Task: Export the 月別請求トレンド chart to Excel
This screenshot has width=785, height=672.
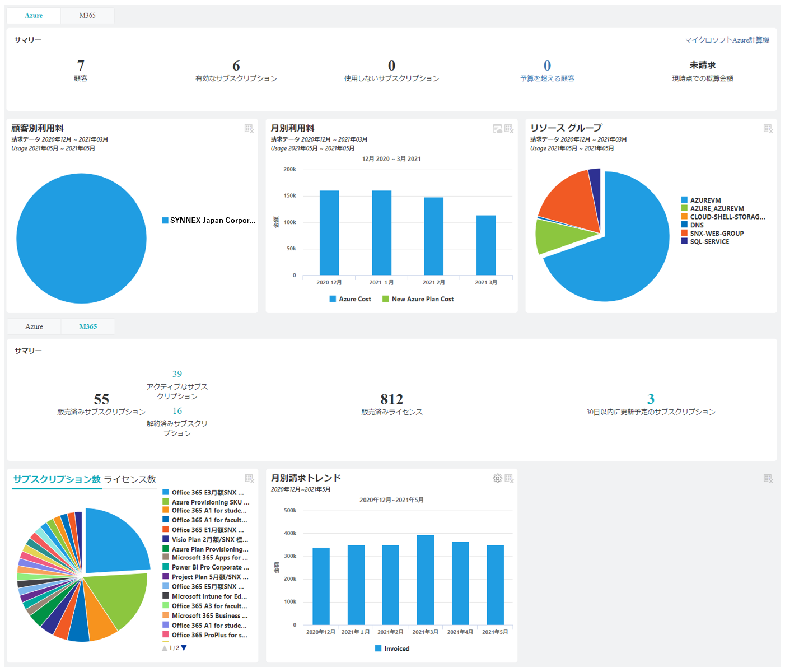Action: click(x=509, y=478)
